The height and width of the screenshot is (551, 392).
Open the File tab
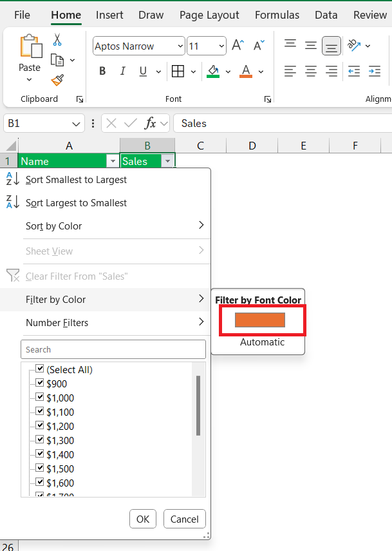tap(22, 15)
